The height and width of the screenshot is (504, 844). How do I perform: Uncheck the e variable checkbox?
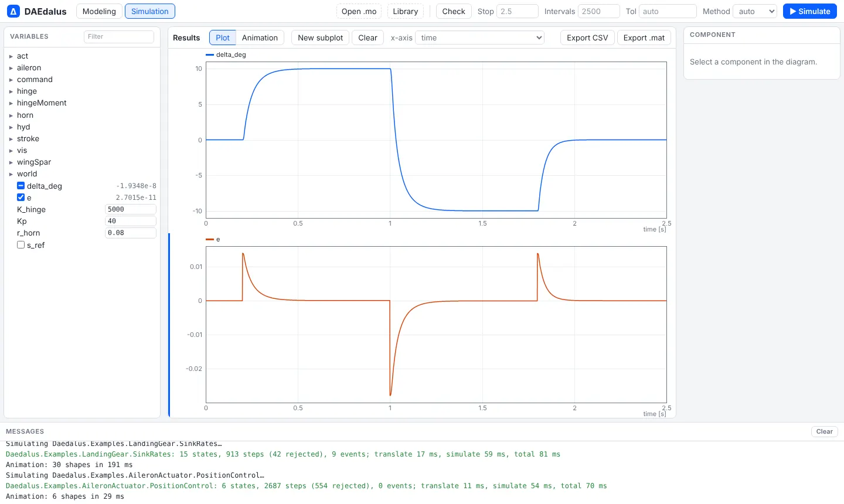click(x=21, y=197)
